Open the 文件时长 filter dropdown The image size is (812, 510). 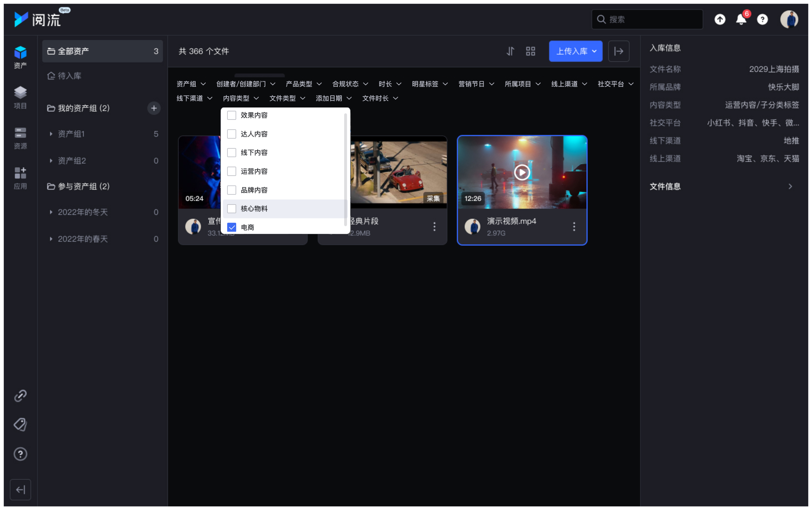pyautogui.click(x=380, y=98)
